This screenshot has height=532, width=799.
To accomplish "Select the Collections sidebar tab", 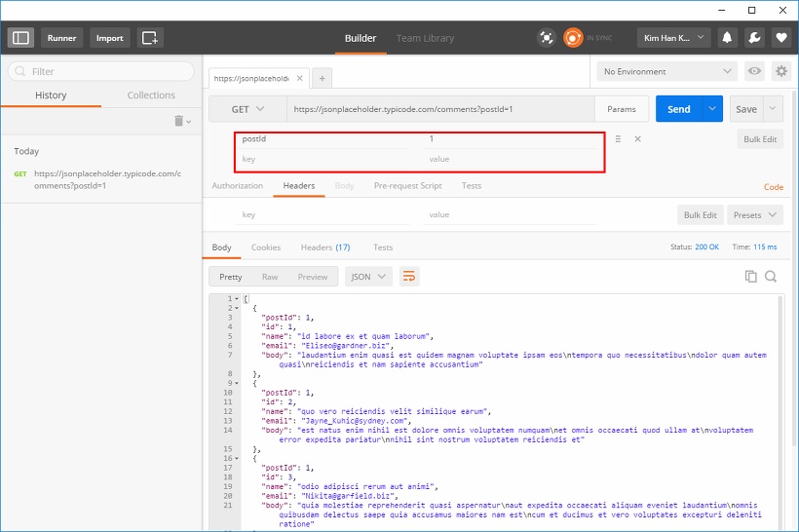I will tap(151, 95).
